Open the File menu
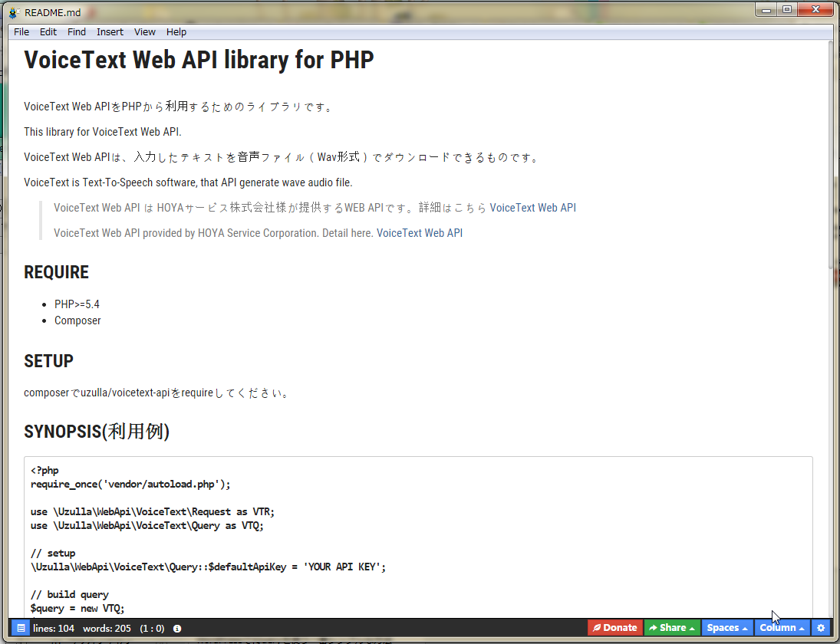Viewport: 840px width, 644px height. pos(21,32)
